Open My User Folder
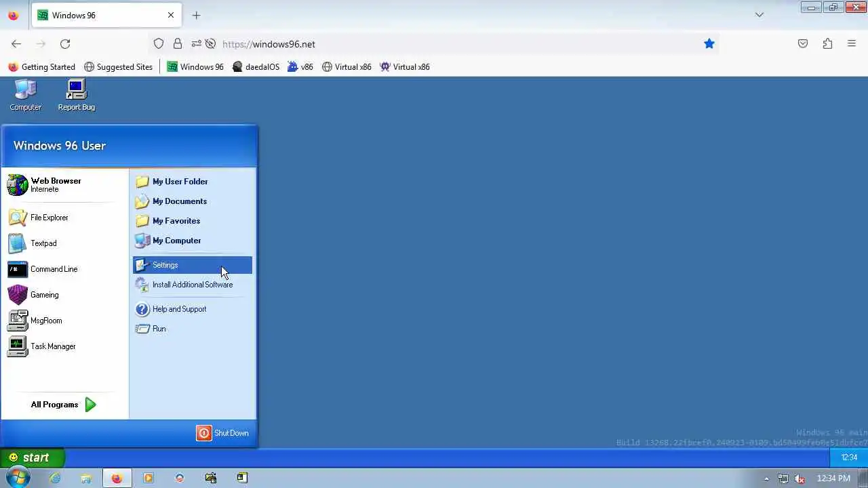The height and width of the screenshot is (488, 868). click(193, 182)
